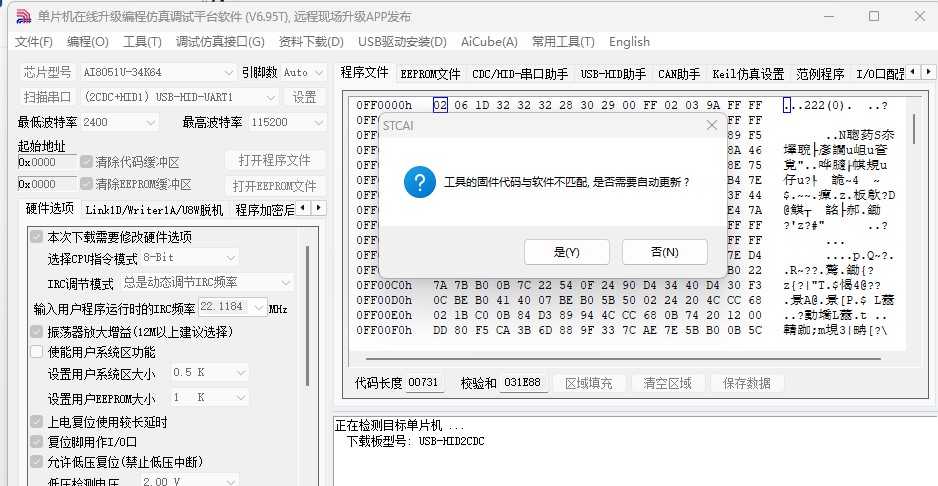The height and width of the screenshot is (486, 938).
Task: Open the 编程(O) menu
Action: (88, 42)
